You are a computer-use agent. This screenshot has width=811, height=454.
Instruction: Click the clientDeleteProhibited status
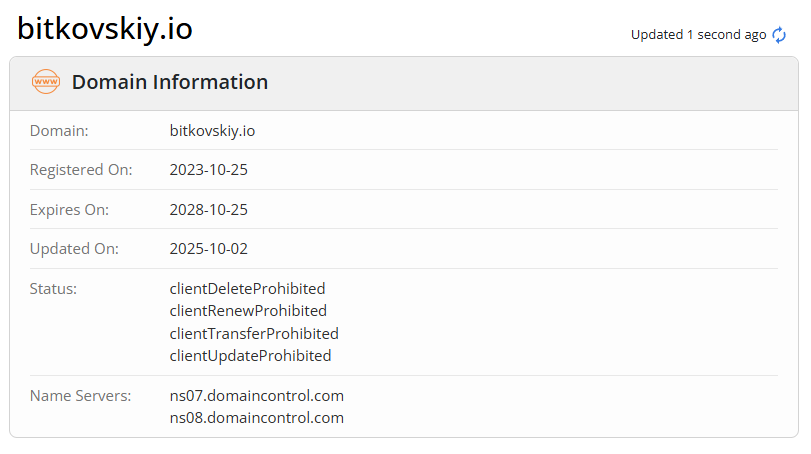tap(248, 289)
